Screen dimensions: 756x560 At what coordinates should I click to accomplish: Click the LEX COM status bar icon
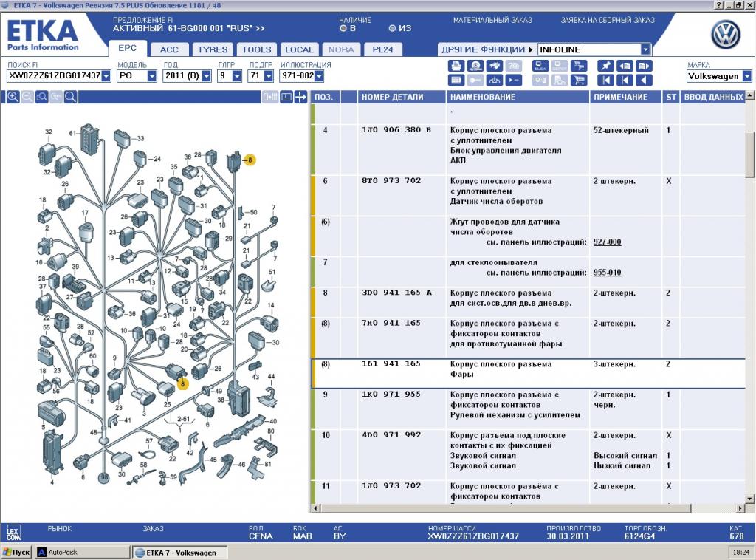click(13, 533)
